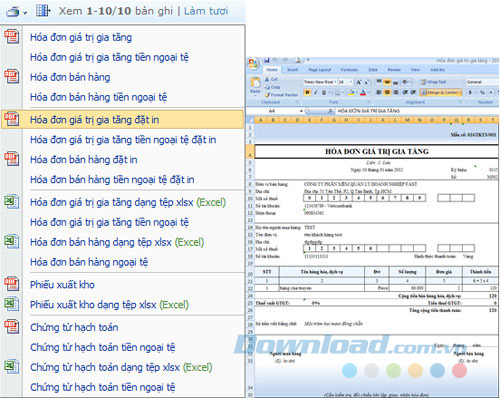This screenshot has height=398, width=500.
Task: Click the column chooser grid icon
Action: 43,11
